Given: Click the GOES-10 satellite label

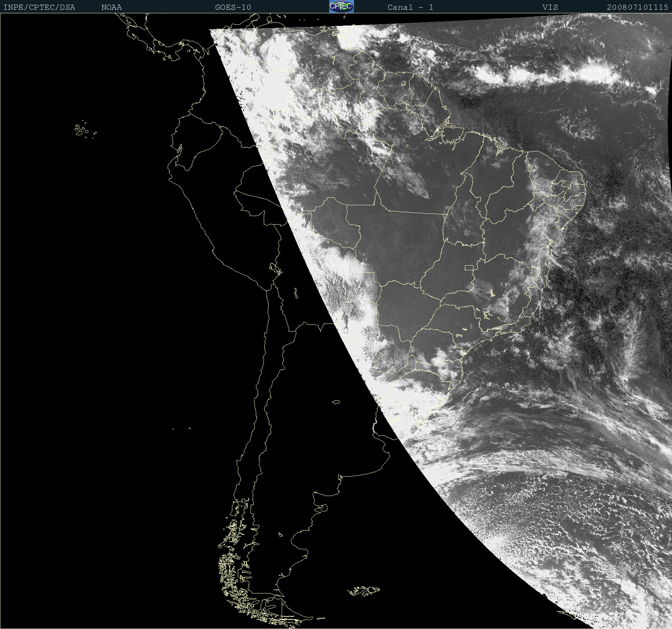Looking at the screenshot, I should pos(233,7).
